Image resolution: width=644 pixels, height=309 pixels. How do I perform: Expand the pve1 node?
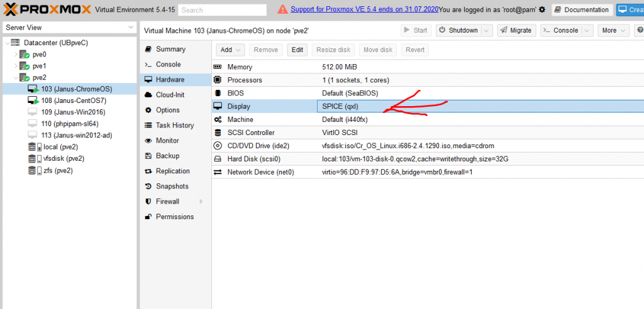click(16, 66)
